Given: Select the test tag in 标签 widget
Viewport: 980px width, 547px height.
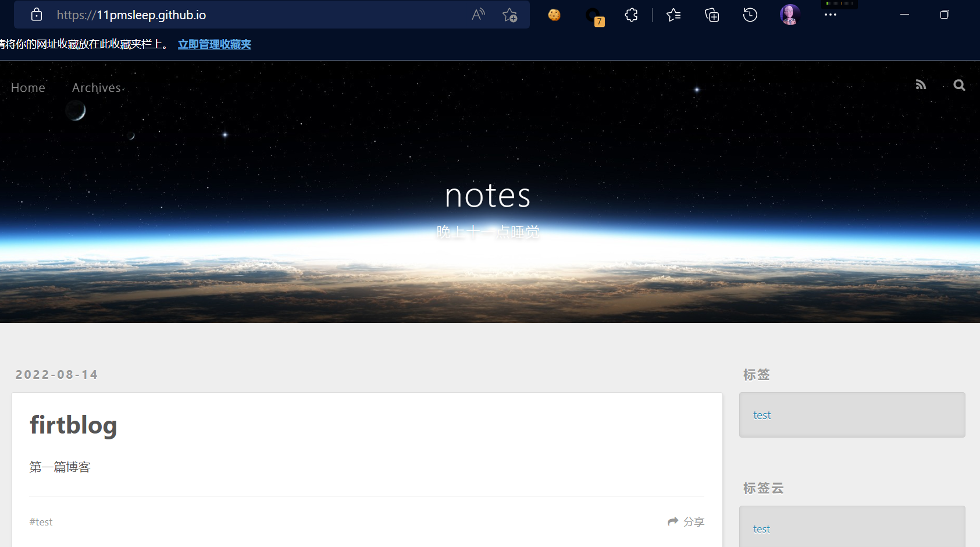Looking at the screenshot, I should (762, 415).
